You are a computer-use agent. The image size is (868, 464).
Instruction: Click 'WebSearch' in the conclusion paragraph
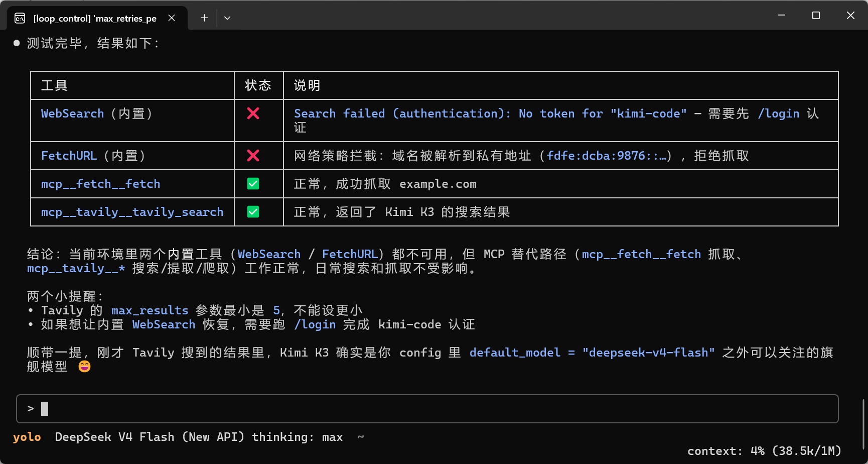coord(269,254)
